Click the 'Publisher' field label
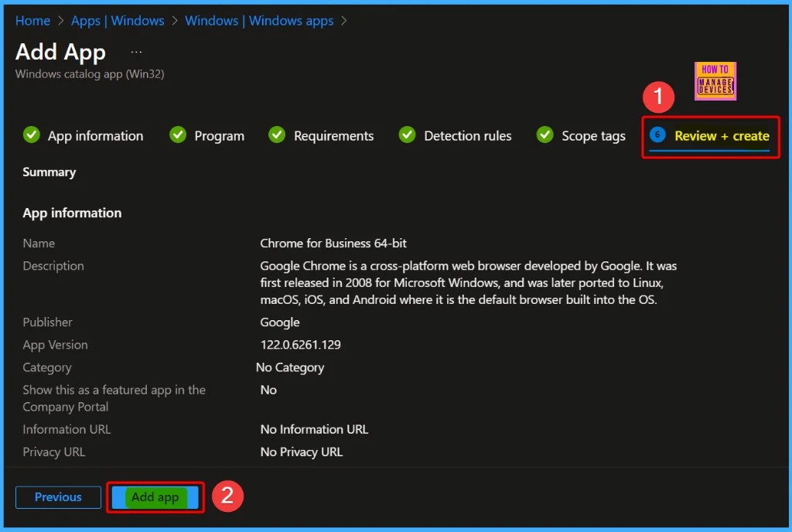 47,322
